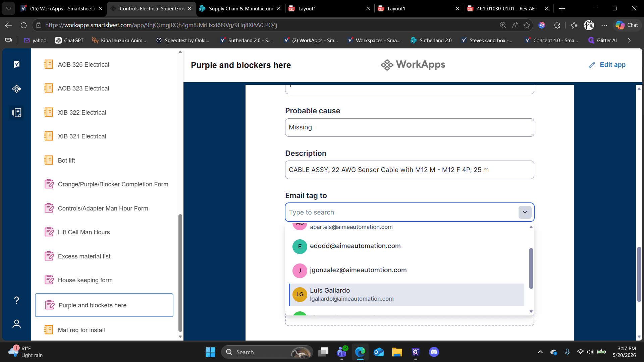Viewport: 644px width, 362px height.
Task: Select the pages panel icon in left rail
Action: tap(16, 113)
